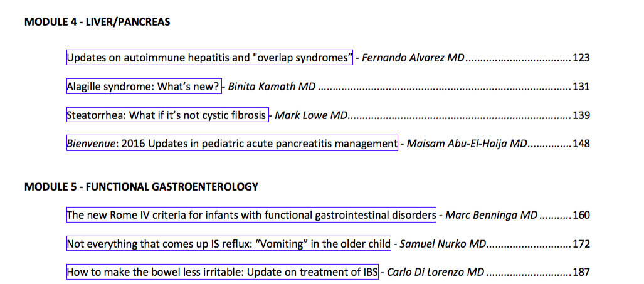The image size is (644, 284).
Task: Open the pediatric acute pancreatitis management link
Action: point(232,144)
